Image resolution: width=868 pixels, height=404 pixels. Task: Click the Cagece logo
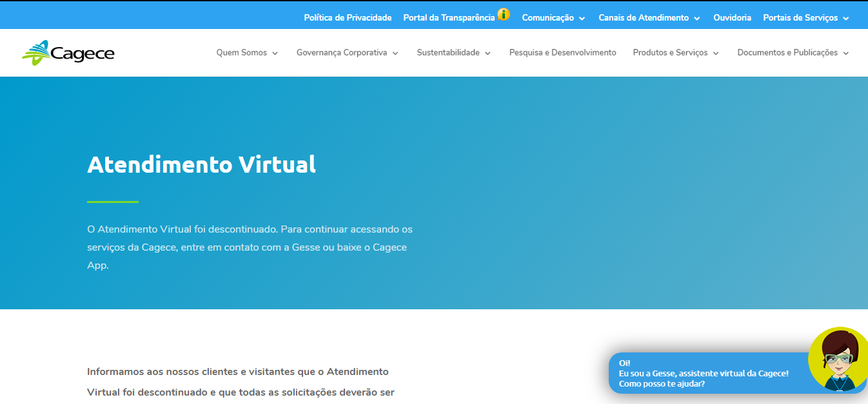[x=68, y=53]
